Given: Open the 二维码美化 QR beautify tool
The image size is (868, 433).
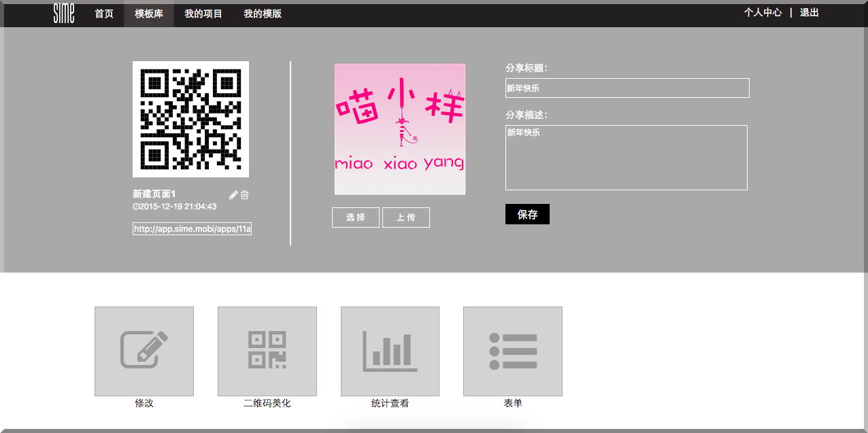Looking at the screenshot, I should point(267,351).
